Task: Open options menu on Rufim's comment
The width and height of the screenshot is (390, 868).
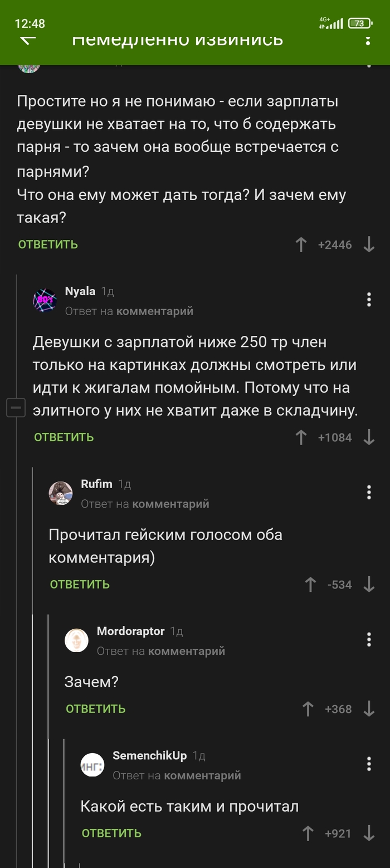Action: click(368, 493)
